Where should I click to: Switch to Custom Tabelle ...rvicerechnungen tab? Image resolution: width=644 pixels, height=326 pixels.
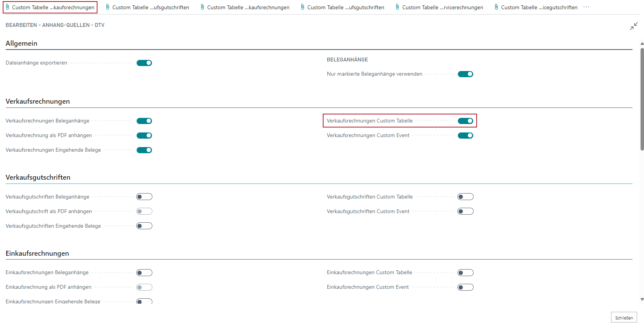pyautogui.click(x=442, y=7)
